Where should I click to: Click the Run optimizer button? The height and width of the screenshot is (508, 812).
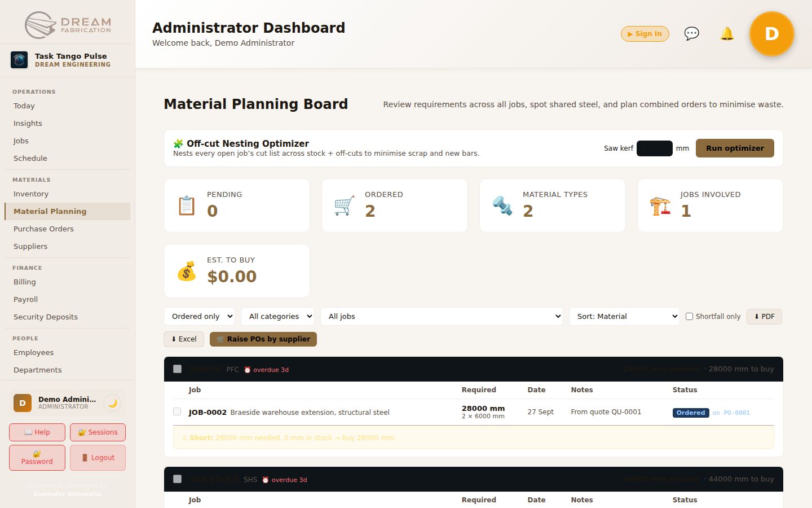coord(735,148)
